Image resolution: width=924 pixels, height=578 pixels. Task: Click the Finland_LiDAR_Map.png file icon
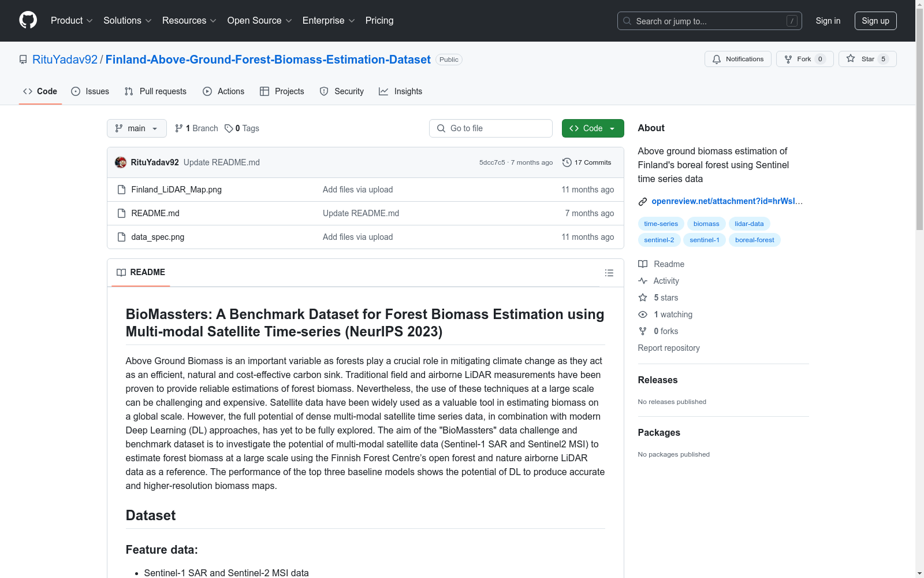pos(121,190)
